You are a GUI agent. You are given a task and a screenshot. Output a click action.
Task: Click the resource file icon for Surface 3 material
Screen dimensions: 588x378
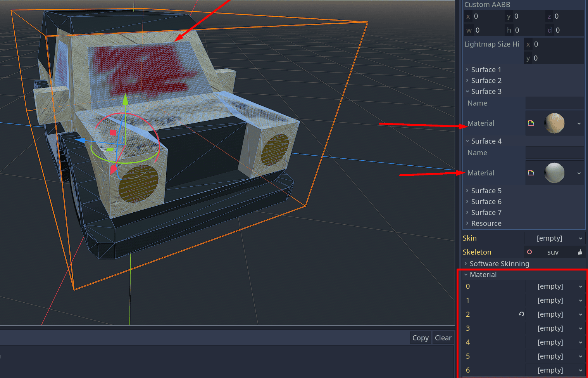coord(531,123)
